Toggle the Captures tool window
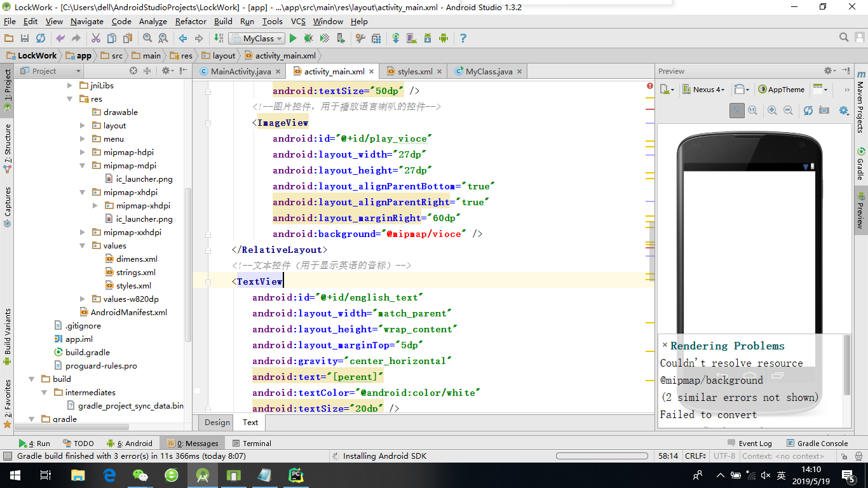 [x=8, y=207]
